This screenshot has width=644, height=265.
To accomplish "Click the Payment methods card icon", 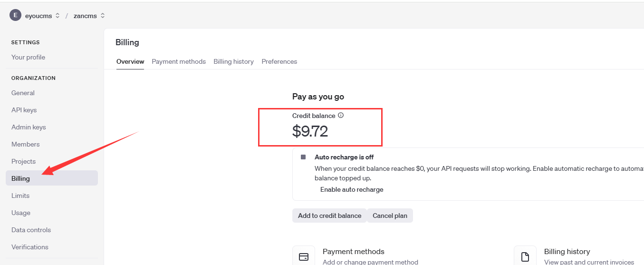I will click(x=304, y=257).
